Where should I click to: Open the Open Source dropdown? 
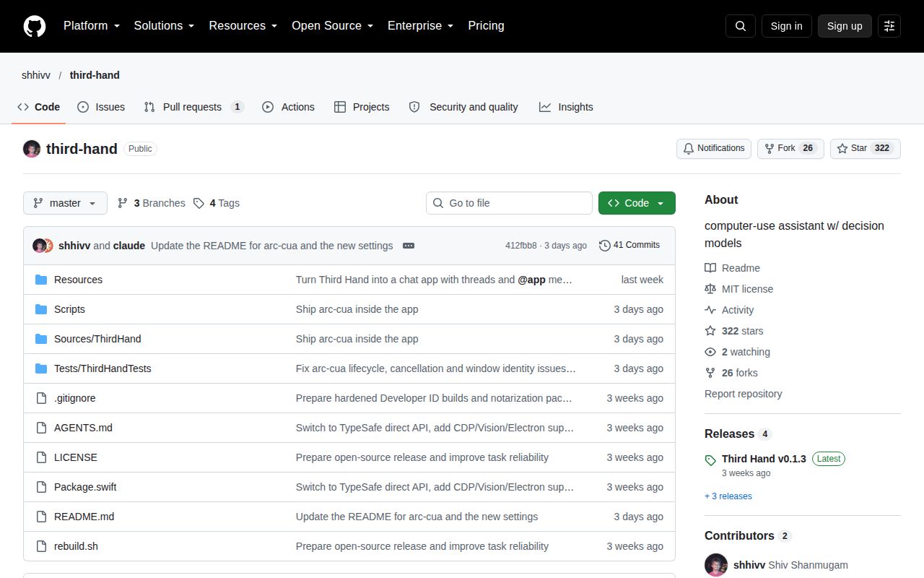[x=333, y=26]
